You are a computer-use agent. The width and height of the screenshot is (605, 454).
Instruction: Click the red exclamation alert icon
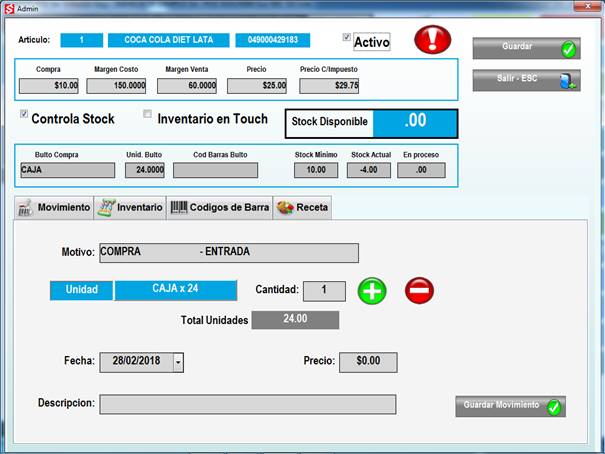(x=433, y=39)
